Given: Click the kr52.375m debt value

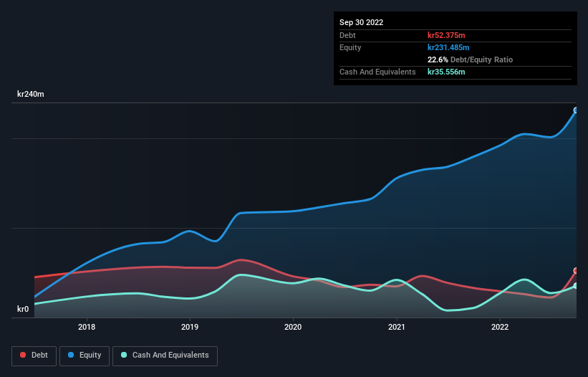Looking at the screenshot, I should tap(446, 35).
